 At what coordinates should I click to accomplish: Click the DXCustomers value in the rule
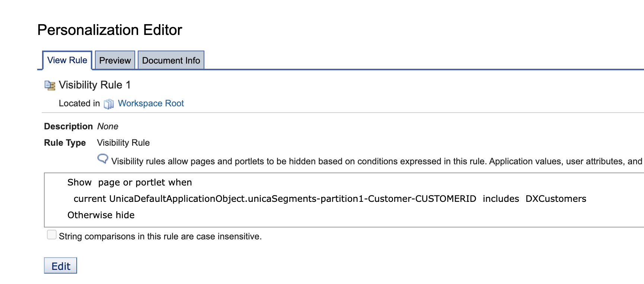coord(556,199)
